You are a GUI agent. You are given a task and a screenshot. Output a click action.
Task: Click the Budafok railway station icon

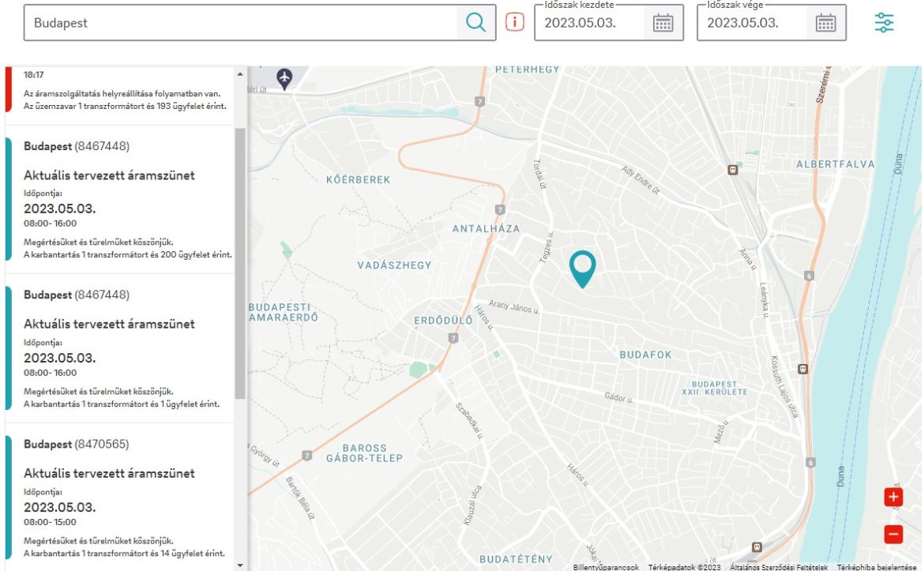pos(803,368)
